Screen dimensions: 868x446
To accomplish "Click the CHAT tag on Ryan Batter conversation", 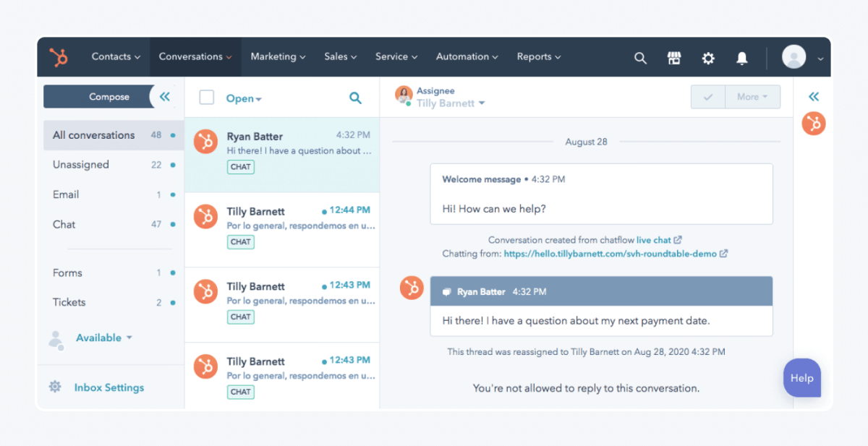I will point(241,166).
